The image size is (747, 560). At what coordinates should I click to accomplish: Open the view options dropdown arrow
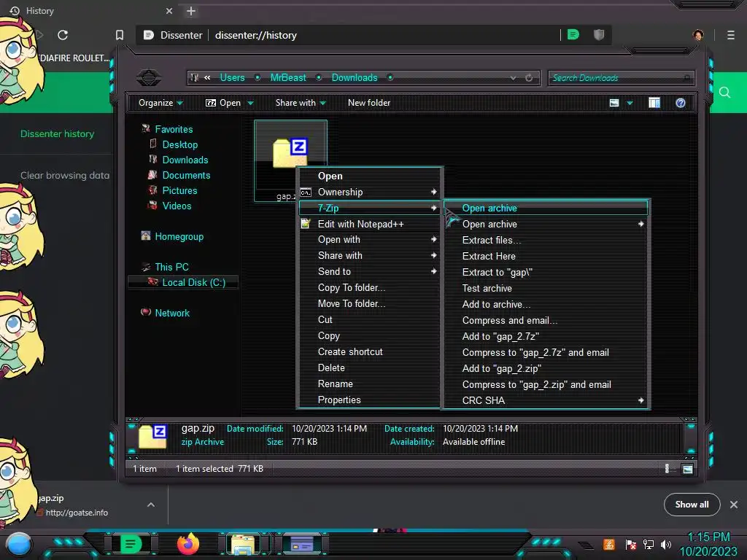pos(630,103)
